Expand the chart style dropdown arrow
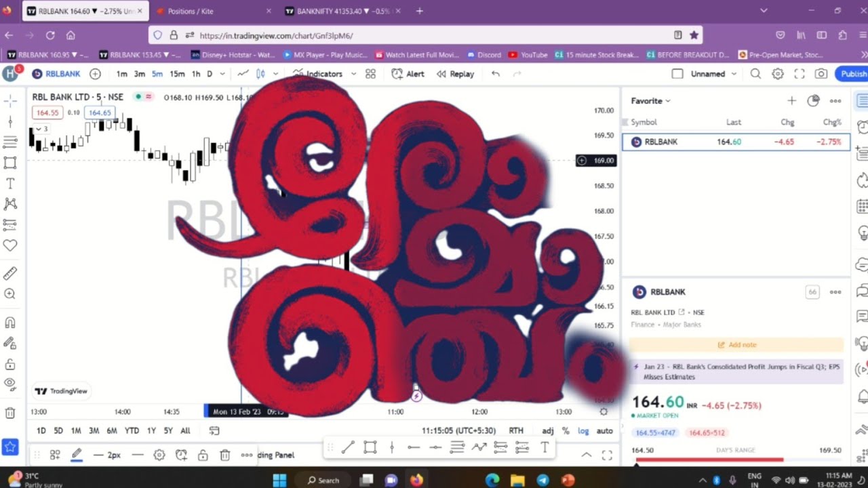This screenshot has width=868, height=488. pos(276,74)
